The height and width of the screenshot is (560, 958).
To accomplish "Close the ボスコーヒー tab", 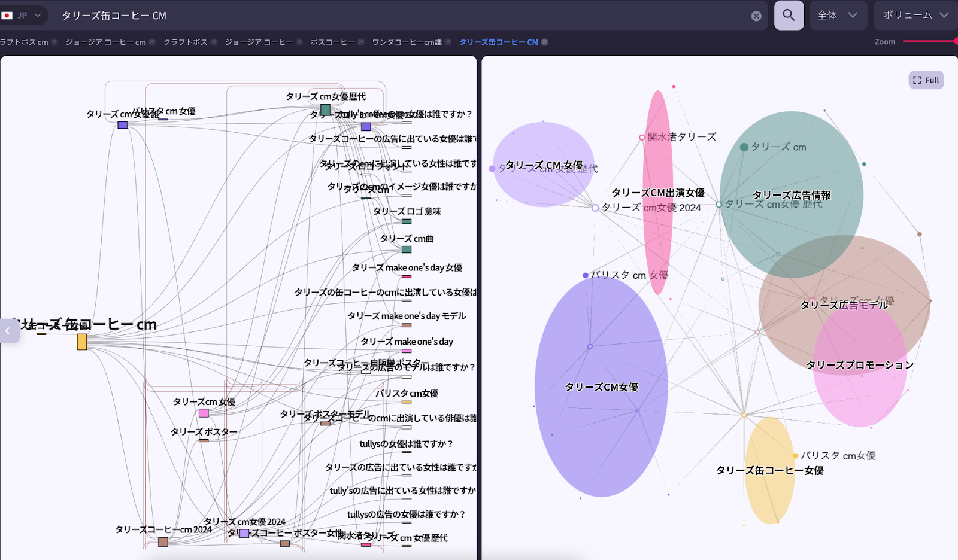I will tap(361, 42).
